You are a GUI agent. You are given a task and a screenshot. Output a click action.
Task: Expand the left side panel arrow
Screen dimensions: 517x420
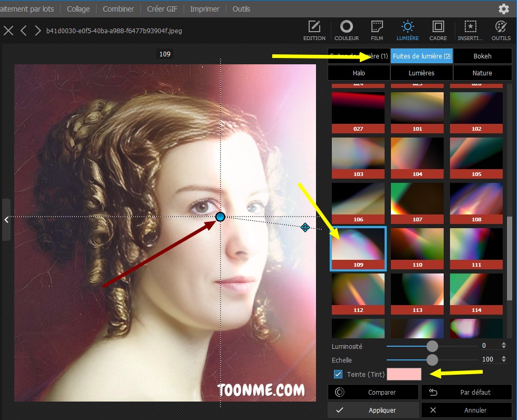6,220
